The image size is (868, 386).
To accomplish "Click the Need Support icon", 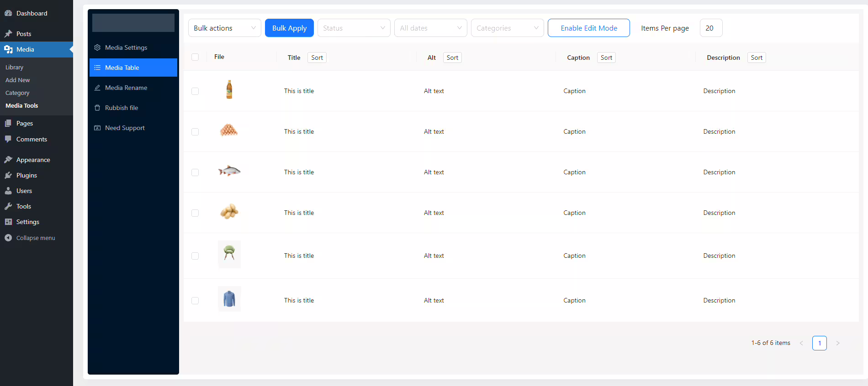I will pos(97,128).
